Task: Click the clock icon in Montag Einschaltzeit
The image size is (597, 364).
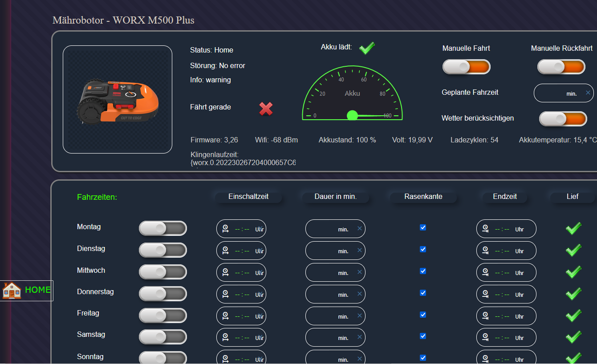Action: pyautogui.click(x=225, y=229)
